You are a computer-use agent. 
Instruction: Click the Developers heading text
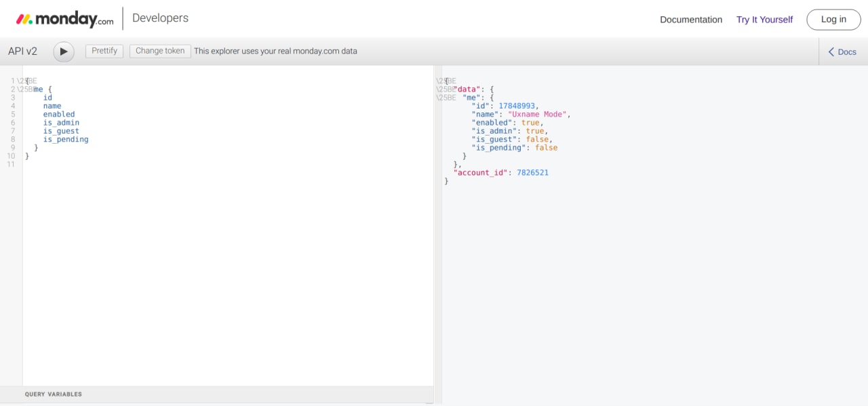(x=160, y=18)
